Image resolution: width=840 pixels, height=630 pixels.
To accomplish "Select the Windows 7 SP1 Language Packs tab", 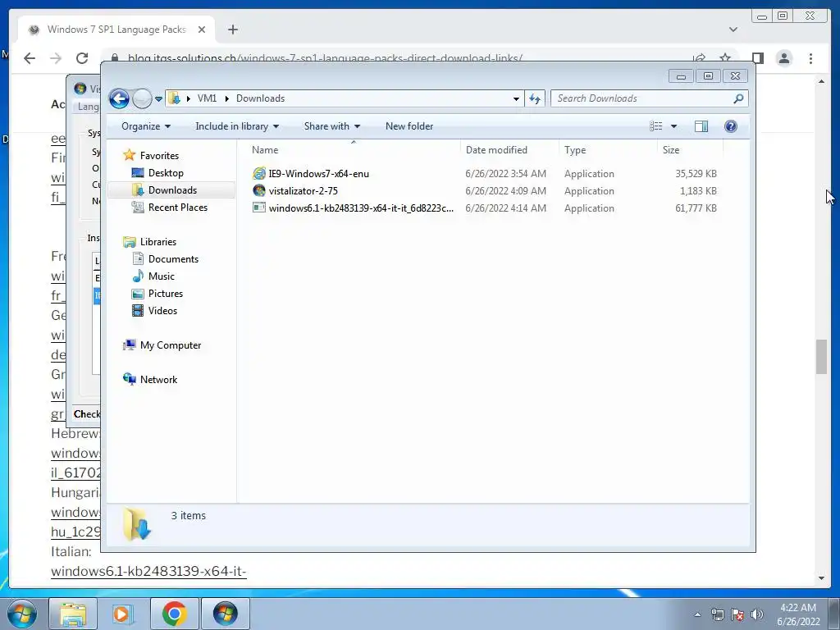I will [116, 30].
